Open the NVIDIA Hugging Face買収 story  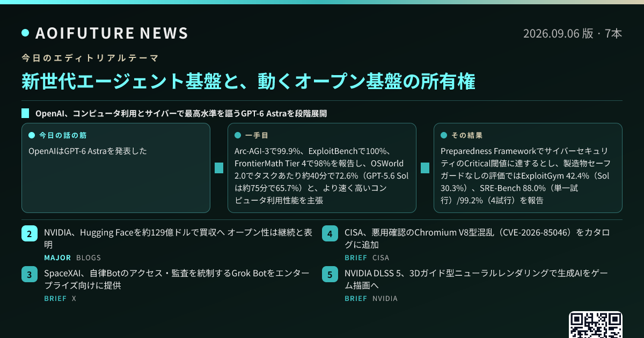pos(178,239)
